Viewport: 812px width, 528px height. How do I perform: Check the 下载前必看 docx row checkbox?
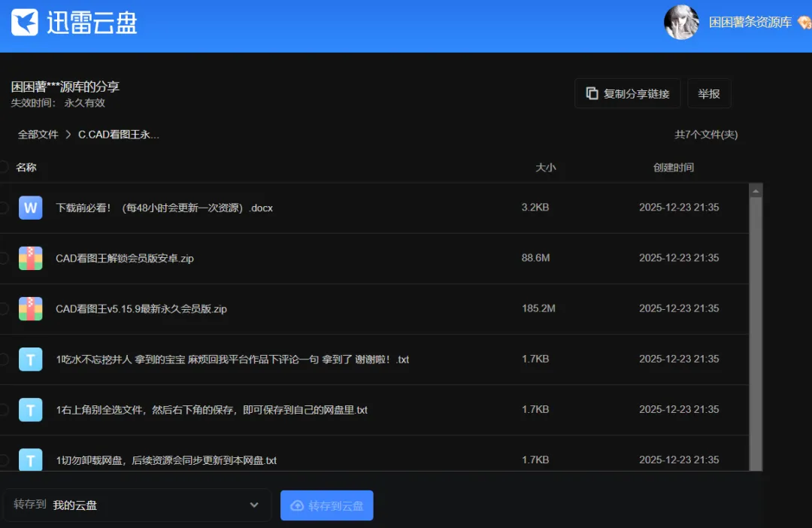tap(4, 208)
